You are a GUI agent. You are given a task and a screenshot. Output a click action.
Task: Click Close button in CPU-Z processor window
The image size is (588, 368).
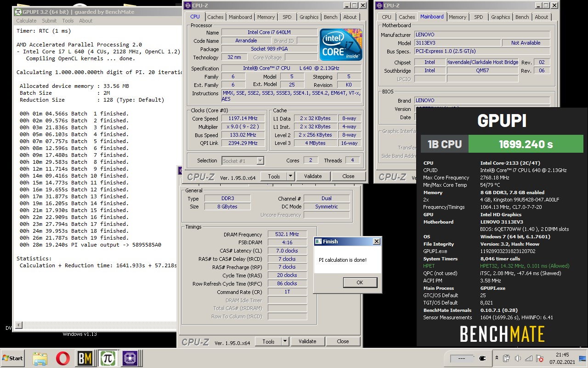pyautogui.click(x=348, y=176)
